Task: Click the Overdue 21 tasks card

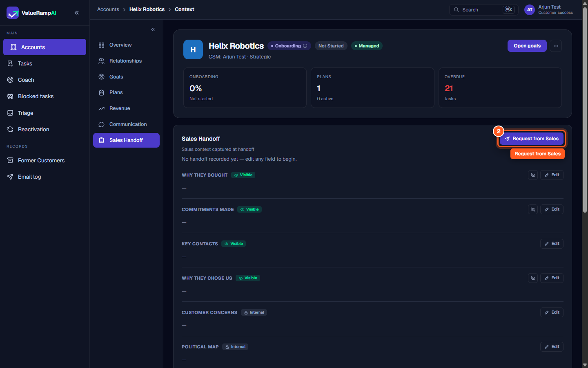Action: 500,88
